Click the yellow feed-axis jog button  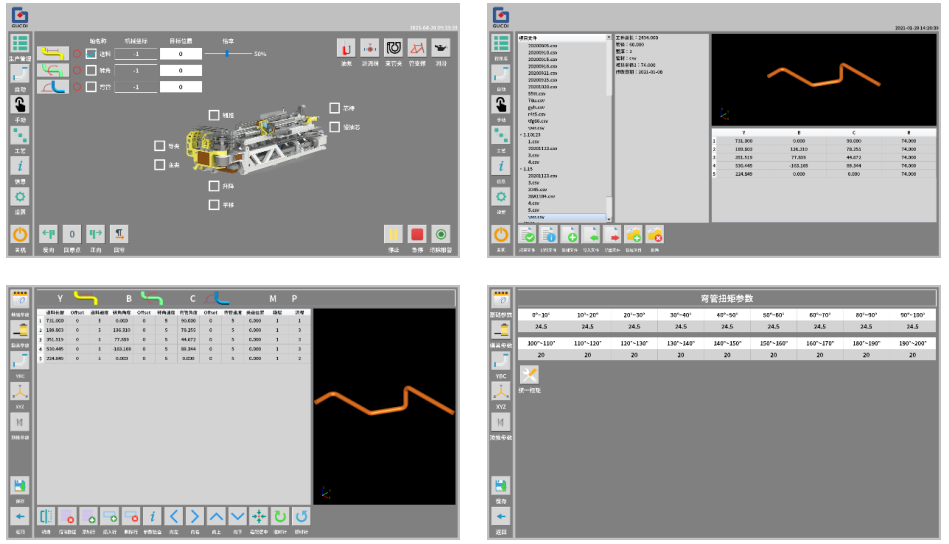pyautogui.click(x=50, y=54)
